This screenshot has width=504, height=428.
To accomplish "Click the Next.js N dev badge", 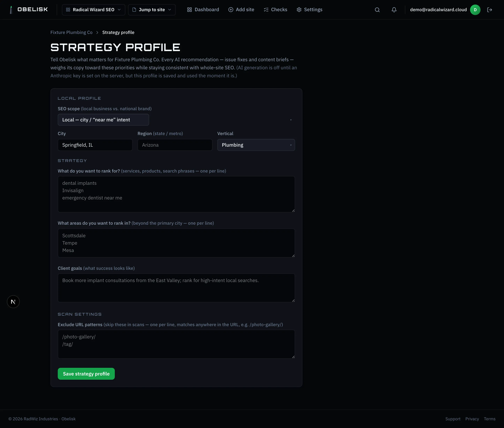I will 13,302.
